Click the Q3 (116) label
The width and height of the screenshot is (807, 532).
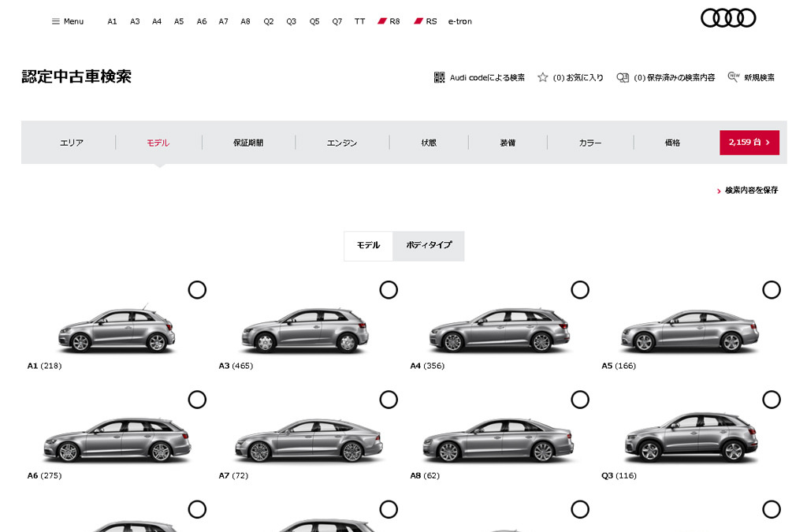619,475
